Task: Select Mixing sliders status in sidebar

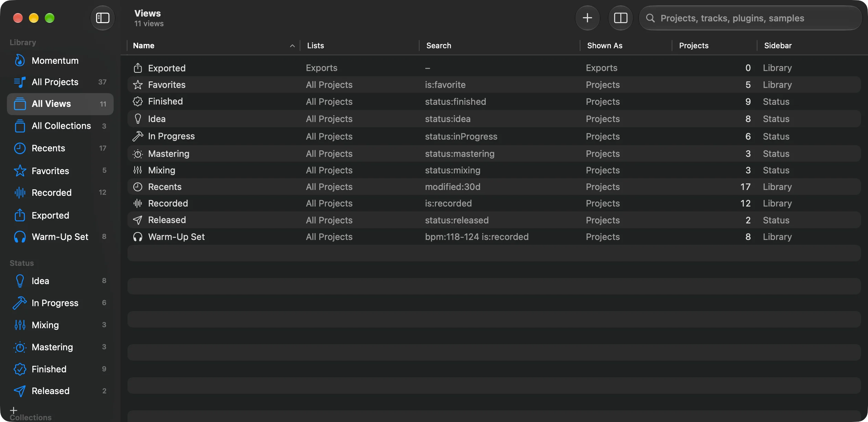Action: (x=60, y=325)
